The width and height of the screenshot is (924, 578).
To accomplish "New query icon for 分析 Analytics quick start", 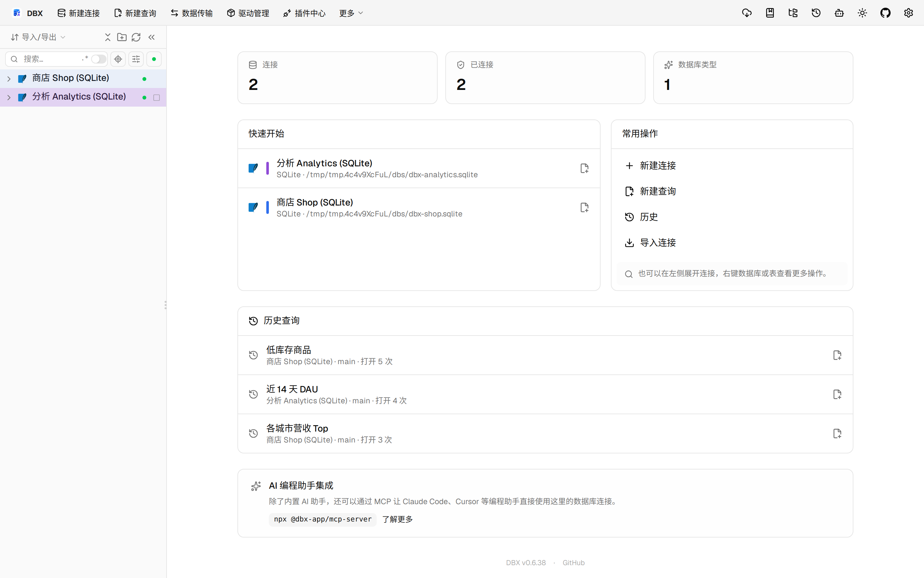I will (584, 168).
